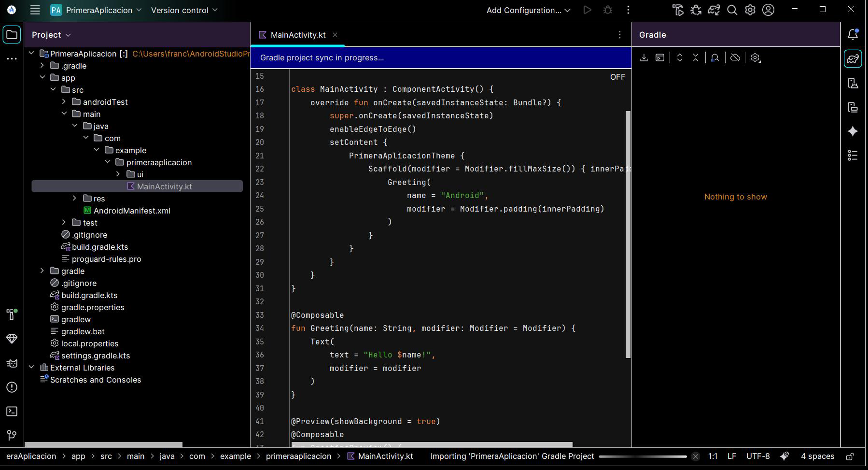Toggle file read-only lock in status bar
This screenshot has height=470, width=868.
851,456
